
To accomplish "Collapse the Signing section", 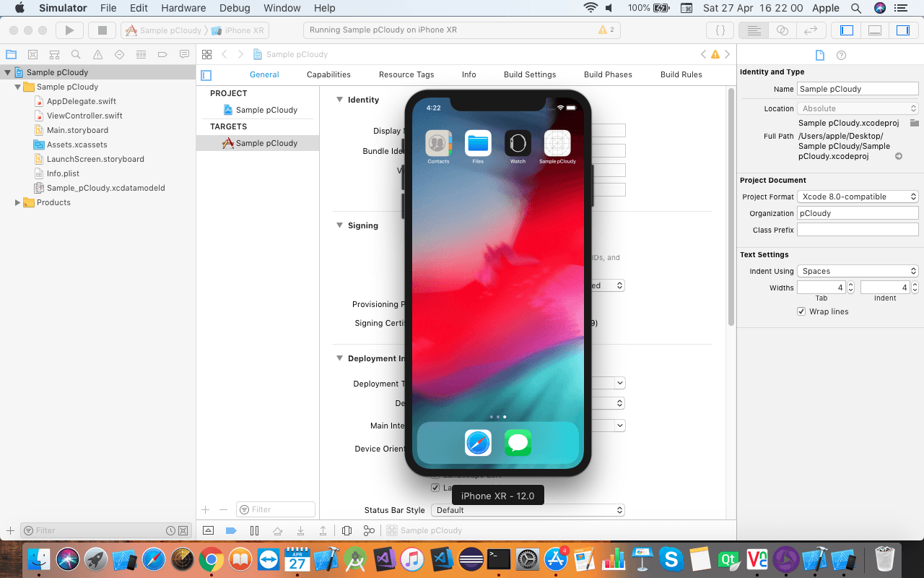I will [339, 225].
